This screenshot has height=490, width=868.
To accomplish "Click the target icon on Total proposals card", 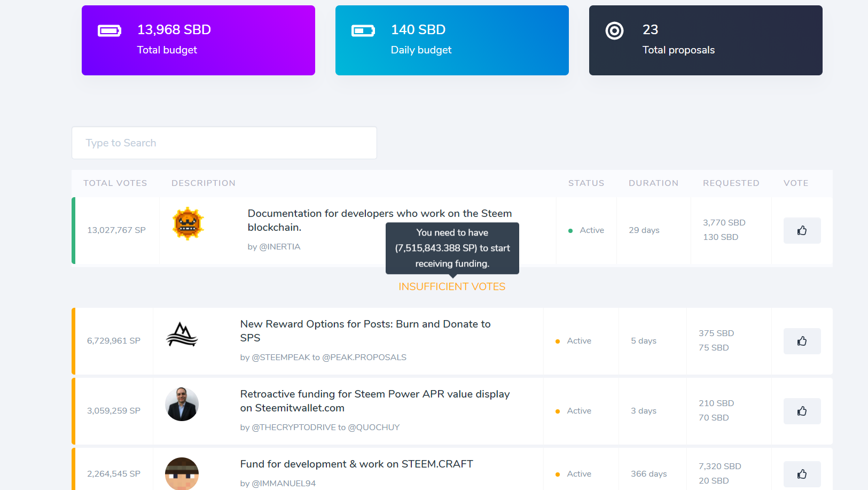I will click(614, 31).
